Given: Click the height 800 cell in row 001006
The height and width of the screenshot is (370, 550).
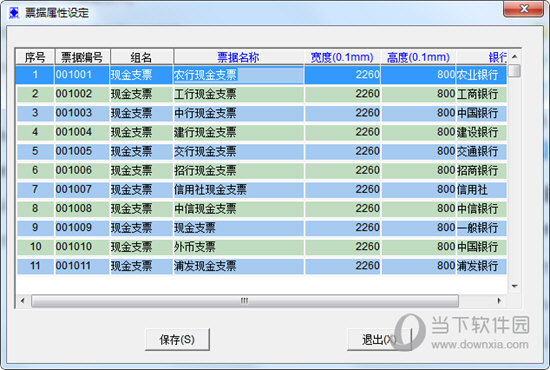Looking at the screenshot, I should (x=419, y=170).
